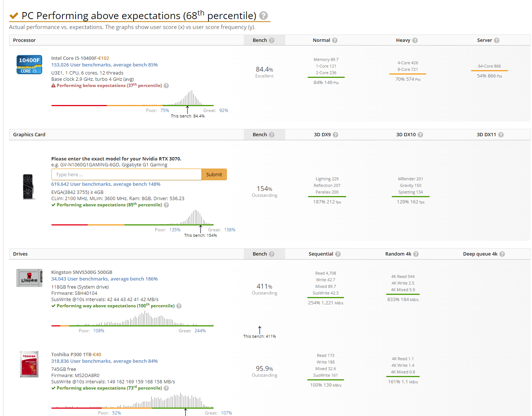The width and height of the screenshot is (532, 416).
Task: Show help for Server column
Action: (x=497, y=40)
